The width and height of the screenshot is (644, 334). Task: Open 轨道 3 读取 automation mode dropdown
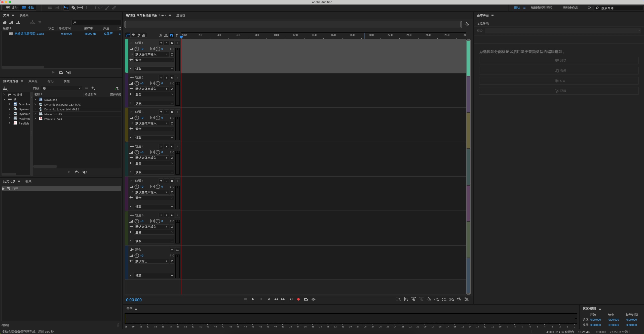(x=154, y=138)
